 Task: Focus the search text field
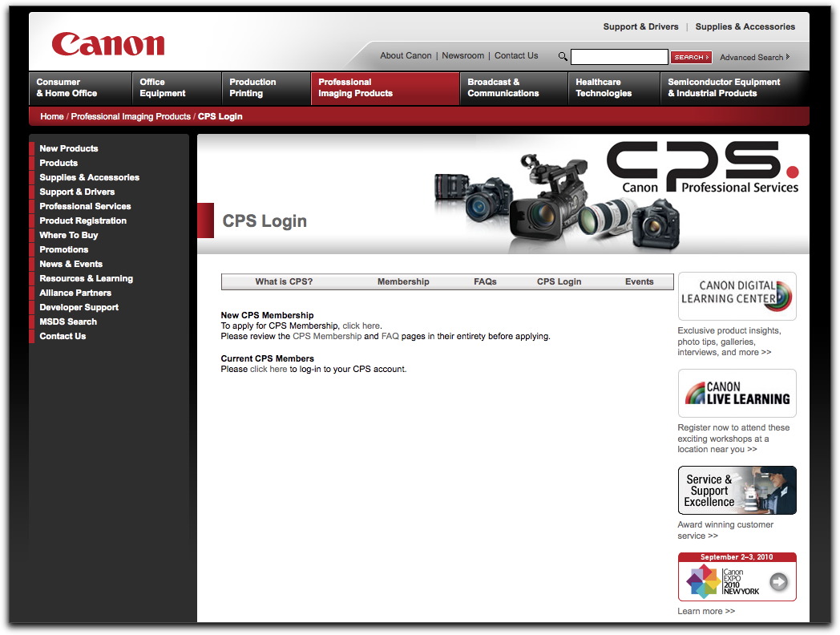[620, 57]
